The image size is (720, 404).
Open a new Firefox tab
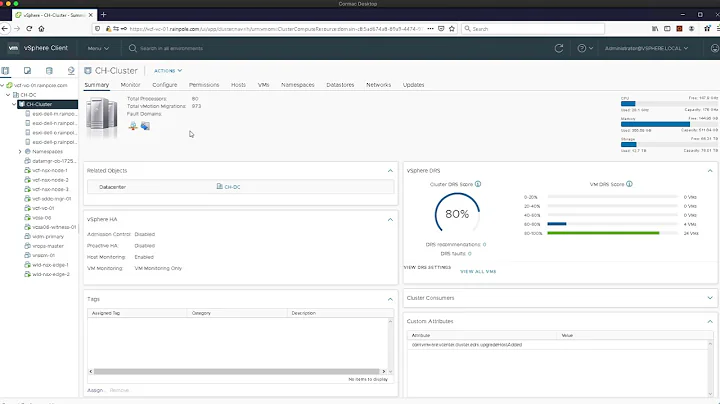(x=103, y=15)
